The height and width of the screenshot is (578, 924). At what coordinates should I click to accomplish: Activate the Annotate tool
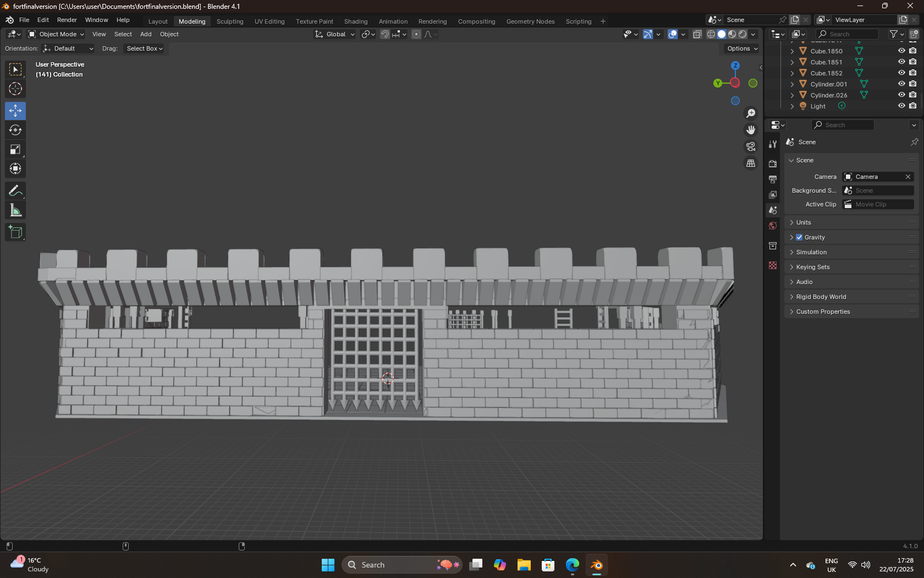pyautogui.click(x=15, y=191)
